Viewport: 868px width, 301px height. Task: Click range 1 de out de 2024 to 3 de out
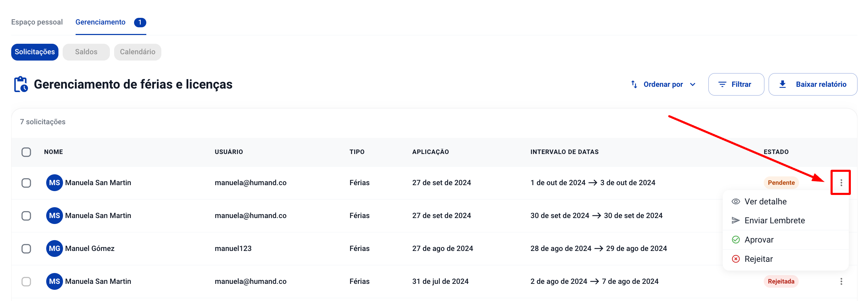(593, 183)
